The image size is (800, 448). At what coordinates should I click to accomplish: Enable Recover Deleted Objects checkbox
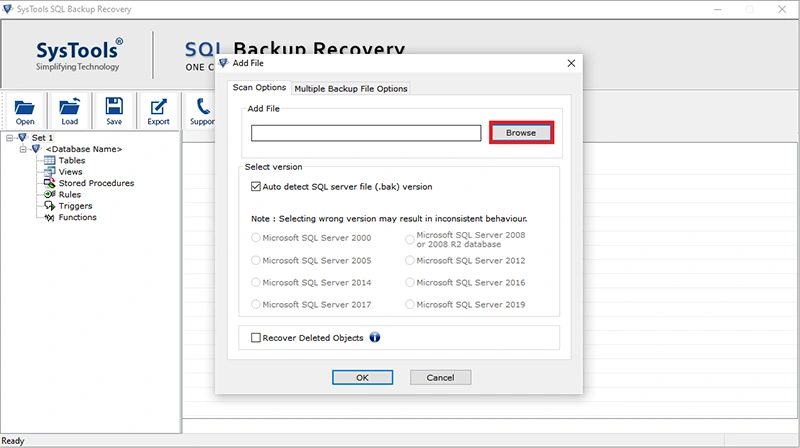pos(256,337)
